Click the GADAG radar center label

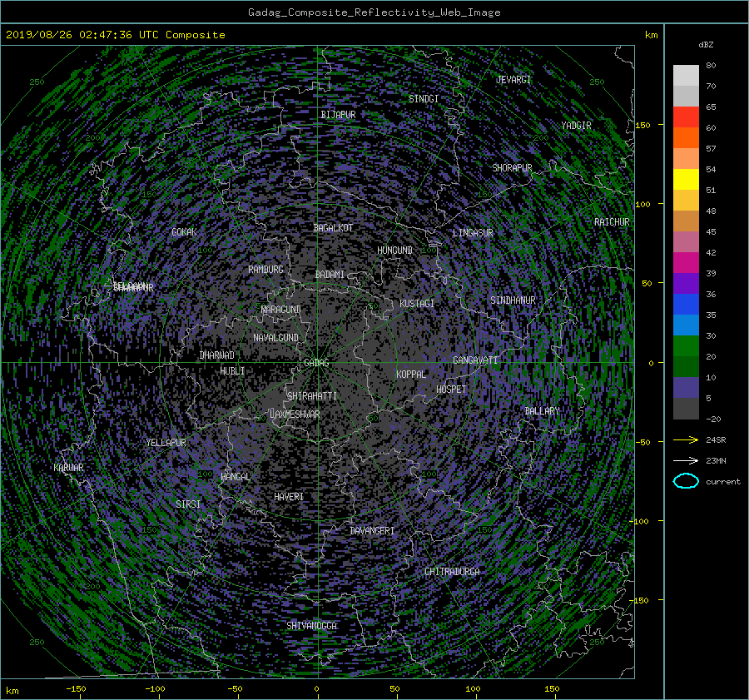316,363
